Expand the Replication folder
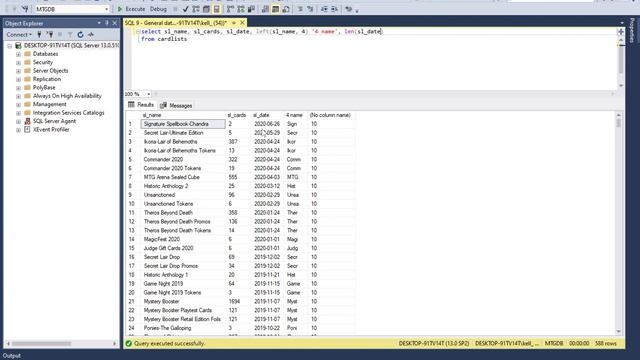 [18, 79]
